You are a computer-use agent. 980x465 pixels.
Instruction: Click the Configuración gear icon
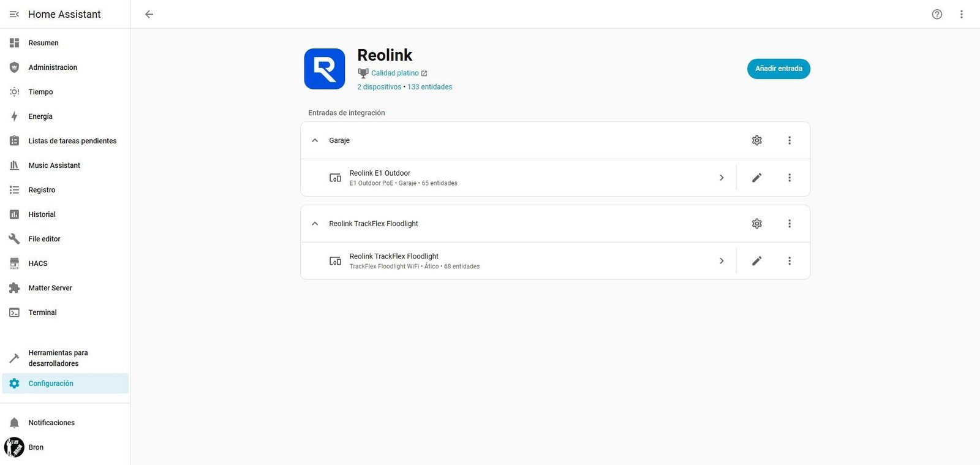tap(14, 384)
